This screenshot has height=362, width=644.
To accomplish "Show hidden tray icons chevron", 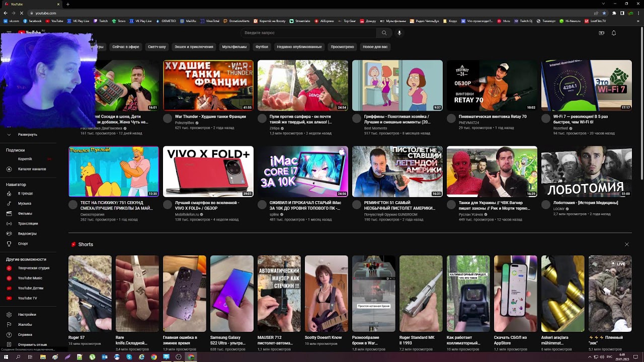I will (x=590, y=357).
